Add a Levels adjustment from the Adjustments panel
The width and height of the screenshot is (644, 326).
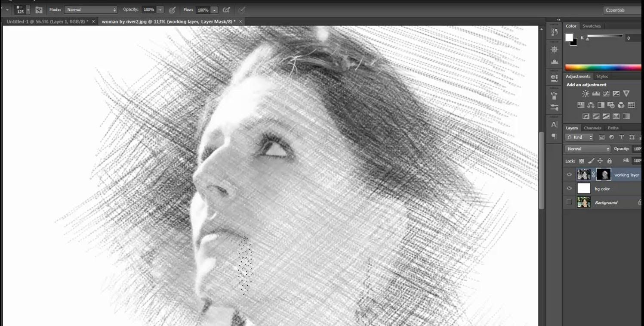coord(595,93)
